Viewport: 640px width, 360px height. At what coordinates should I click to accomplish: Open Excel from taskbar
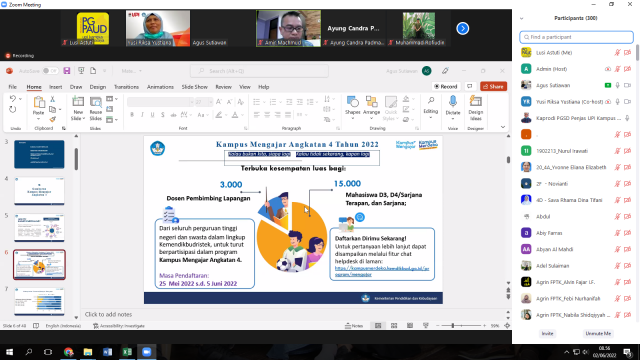(x=127, y=352)
